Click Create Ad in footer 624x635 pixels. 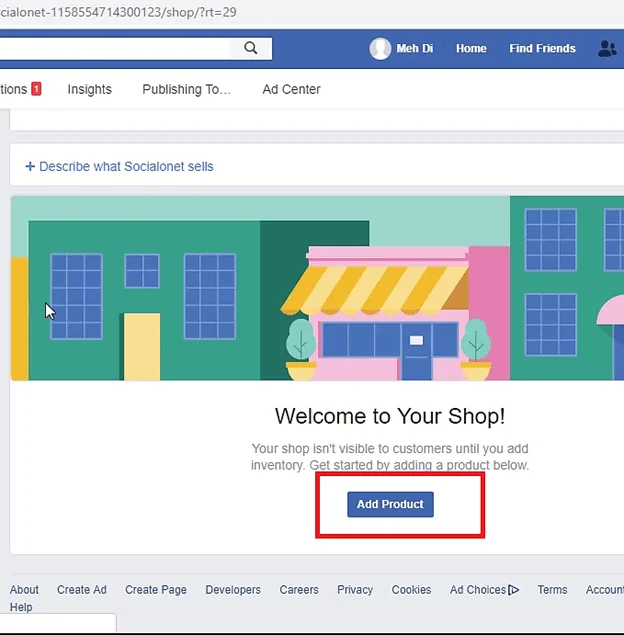(82, 590)
